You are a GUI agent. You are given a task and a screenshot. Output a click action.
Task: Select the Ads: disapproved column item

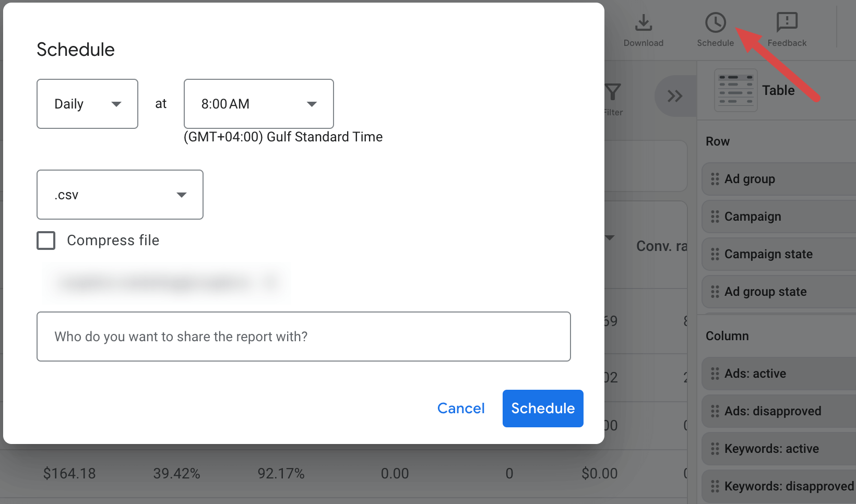tap(779, 411)
